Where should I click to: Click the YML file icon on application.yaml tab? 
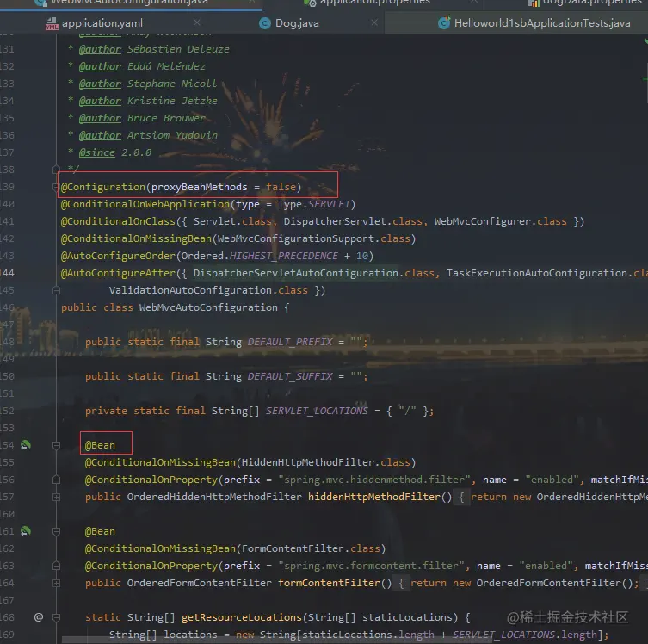click(52, 23)
